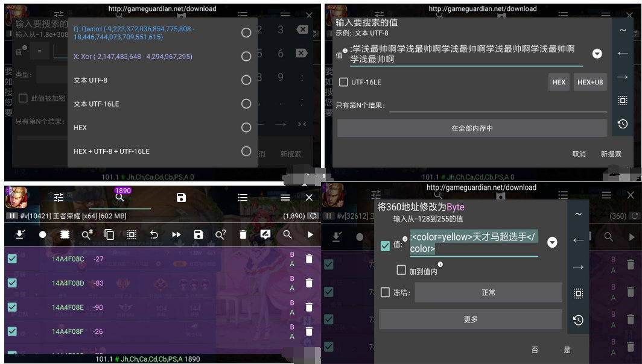Click the speech-bubble edit toolbar icon

pos(265,234)
